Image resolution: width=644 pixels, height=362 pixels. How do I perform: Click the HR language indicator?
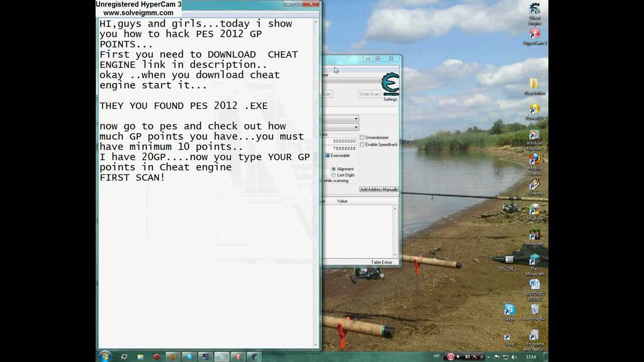pos(437,356)
